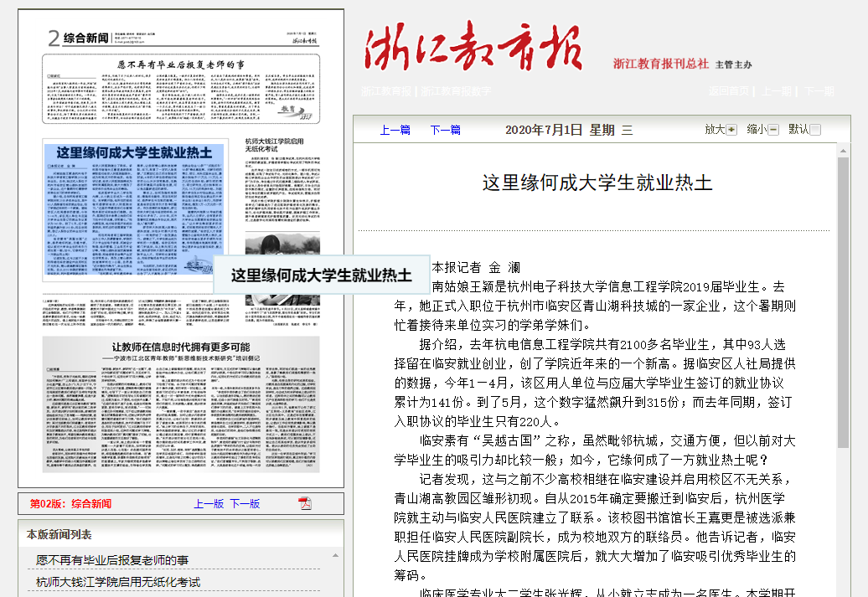Click the 杭师大钱江学院启用无纸化考试 article on the page thumbnail
The image size is (868, 597).
click(x=282, y=180)
